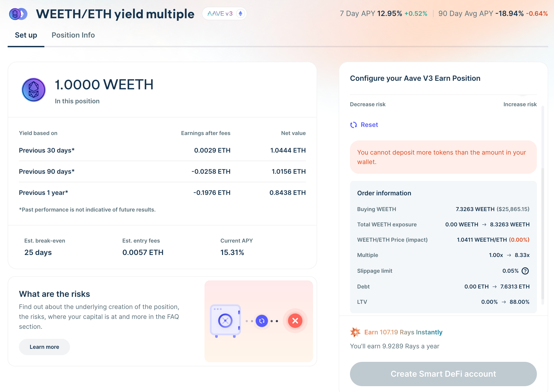Click the Ethereum network icon in Aave badge
The width and height of the screenshot is (554, 392).
(240, 14)
